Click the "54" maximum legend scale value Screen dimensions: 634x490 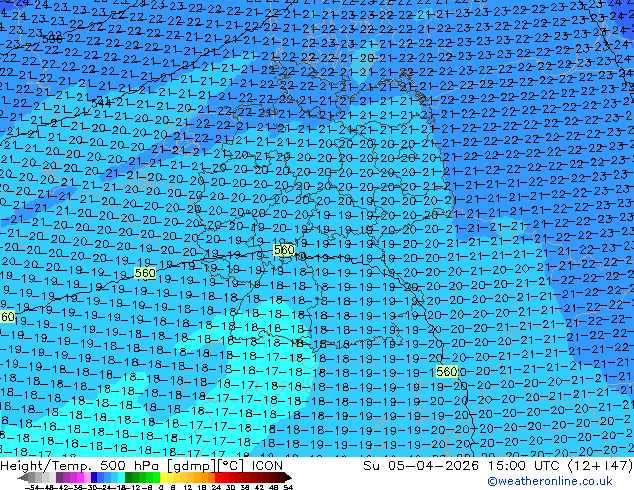pyautogui.click(x=287, y=487)
